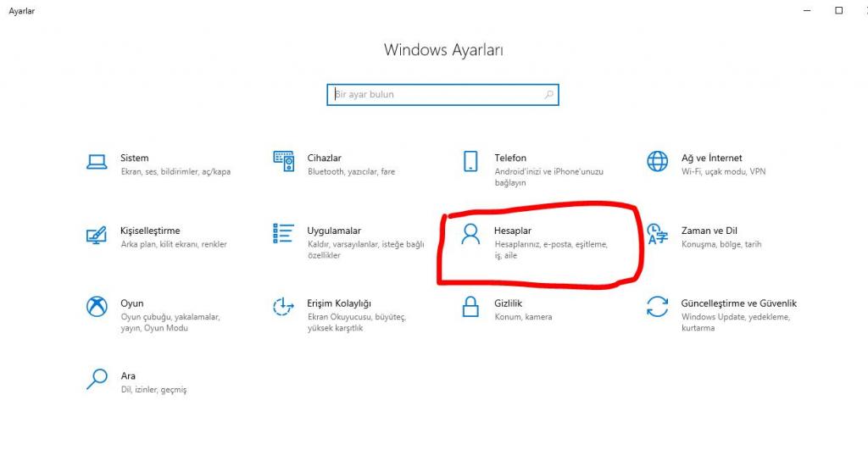Click 'Arka plan, kilit ekranı, renkler' text

pos(174,244)
